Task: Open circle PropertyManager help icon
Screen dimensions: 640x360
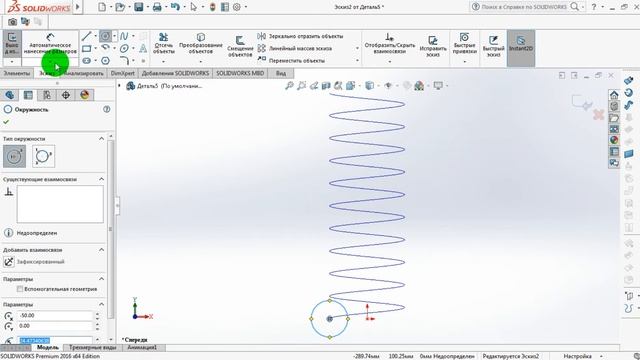Action: pos(107,109)
